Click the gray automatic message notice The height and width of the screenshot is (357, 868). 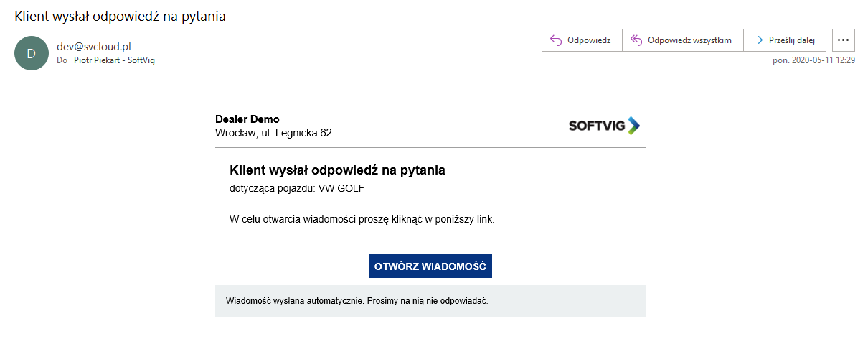(x=357, y=300)
